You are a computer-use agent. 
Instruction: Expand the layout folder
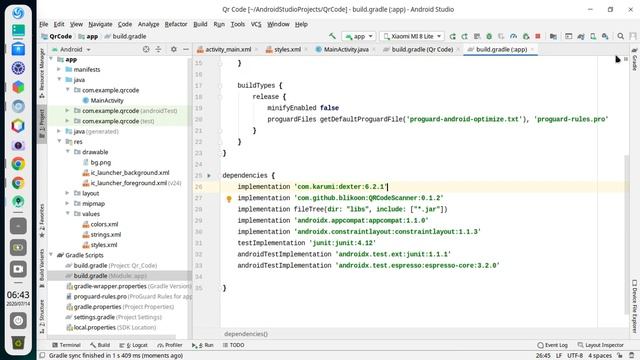68,193
